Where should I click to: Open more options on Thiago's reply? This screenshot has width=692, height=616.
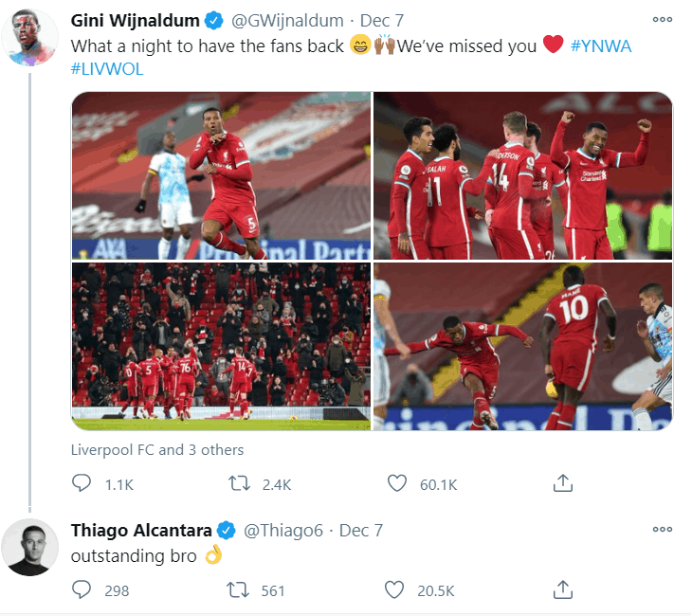tap(663, 529)
